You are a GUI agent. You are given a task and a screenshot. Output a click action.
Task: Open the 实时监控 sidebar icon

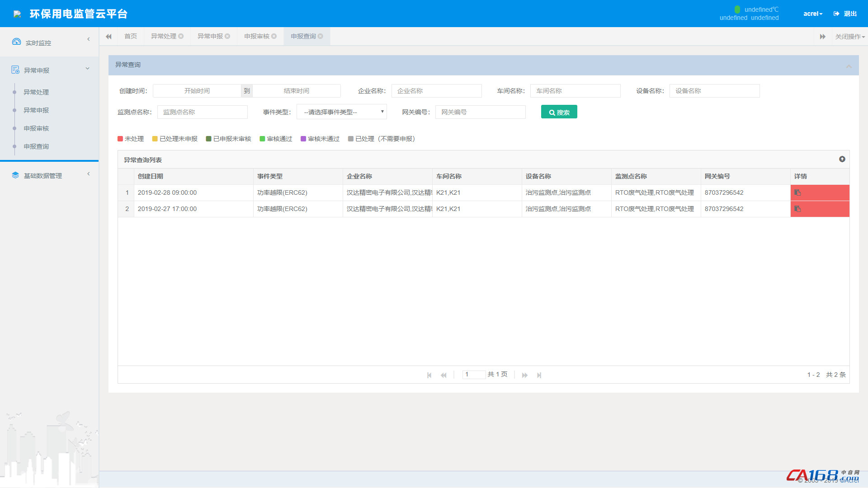click(x=16, y=42)
